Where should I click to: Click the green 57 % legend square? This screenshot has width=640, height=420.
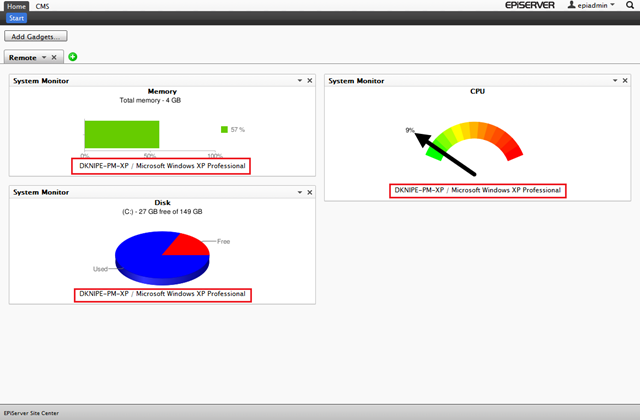[x=224, y=129]
